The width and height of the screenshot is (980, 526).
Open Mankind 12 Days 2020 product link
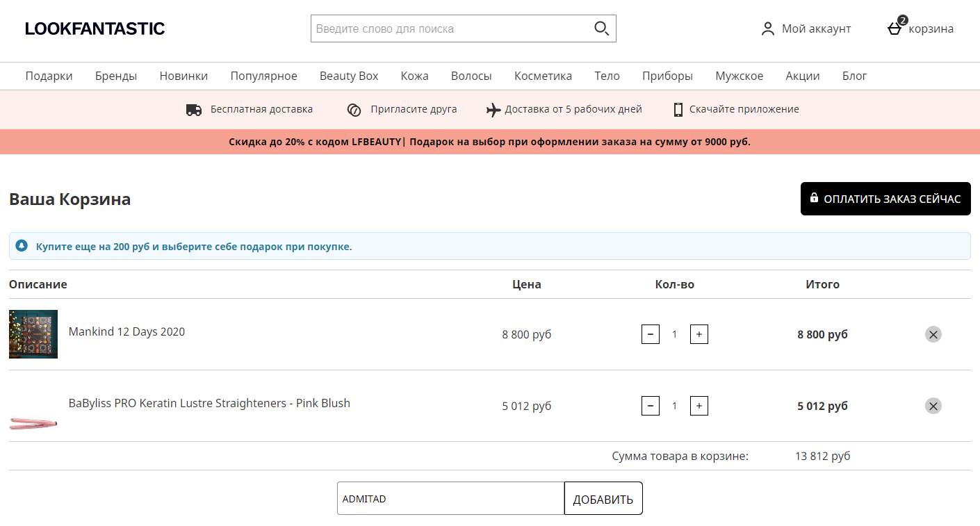[x=126, y=331]
